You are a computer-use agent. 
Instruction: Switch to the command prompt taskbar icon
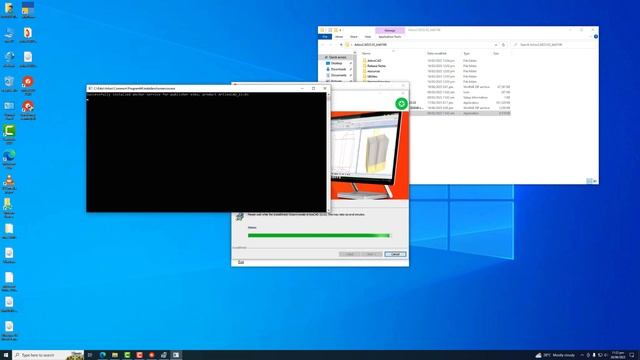coord(176,355)
